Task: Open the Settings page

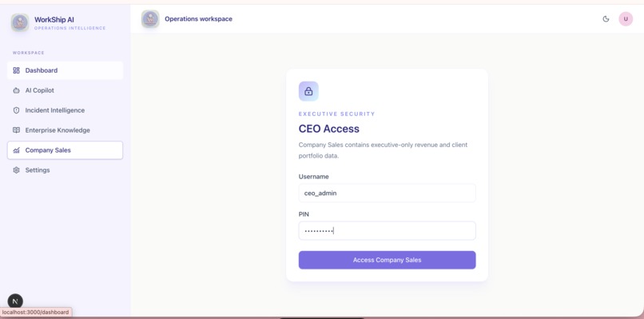Action: coord(65,170)
